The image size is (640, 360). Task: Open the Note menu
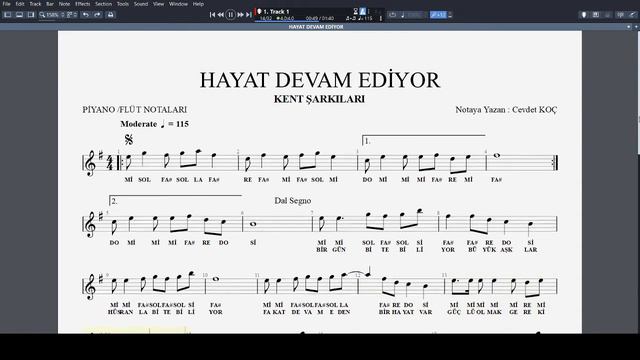coord(64,4)
